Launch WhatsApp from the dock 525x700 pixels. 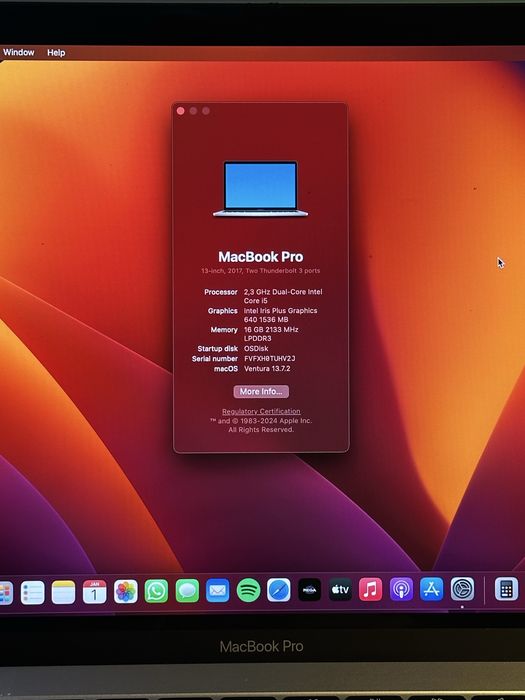coord(156,592)
